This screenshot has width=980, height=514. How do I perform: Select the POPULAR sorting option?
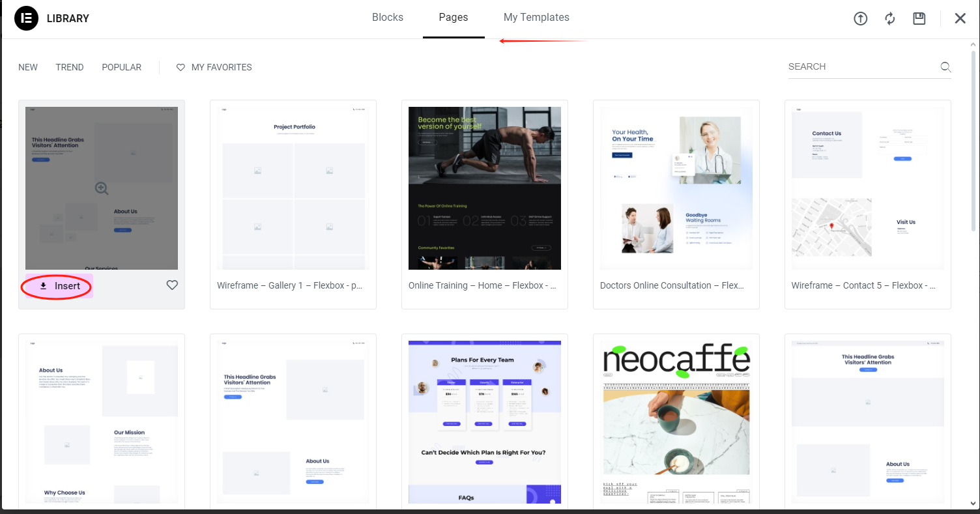tap(121, 67)
